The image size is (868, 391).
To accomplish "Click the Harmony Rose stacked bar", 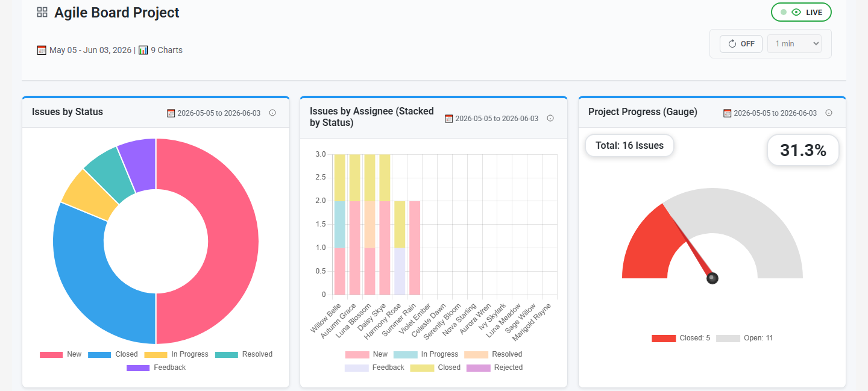I will click(x=399, y=248).
